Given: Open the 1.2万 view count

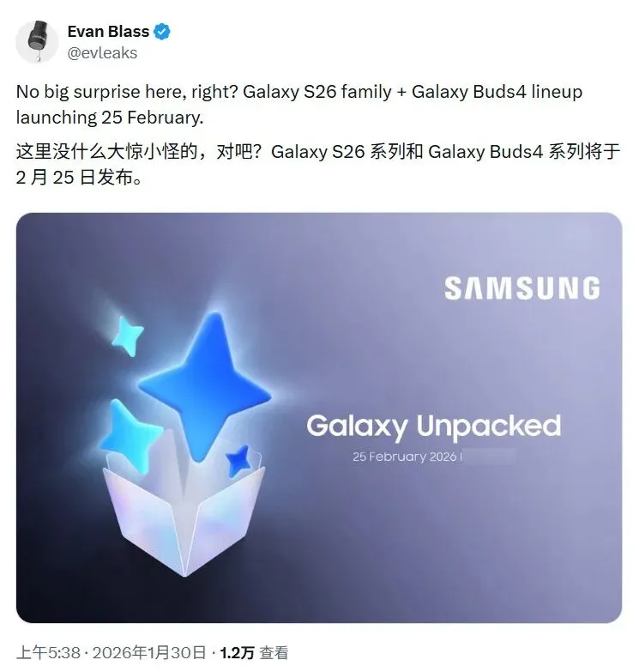Looking at the screenshot, I should click(x=237, y=653).
